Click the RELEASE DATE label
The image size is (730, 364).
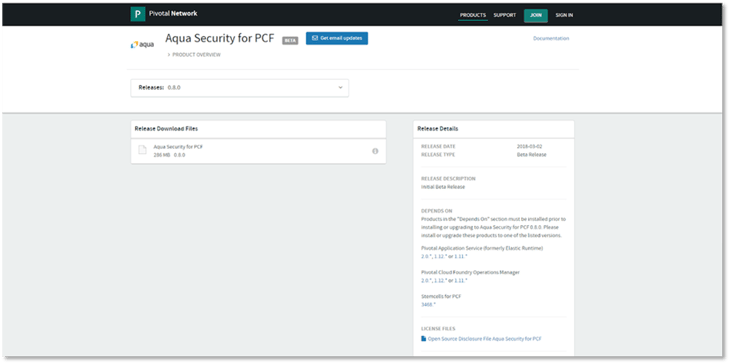pos(438,146)
